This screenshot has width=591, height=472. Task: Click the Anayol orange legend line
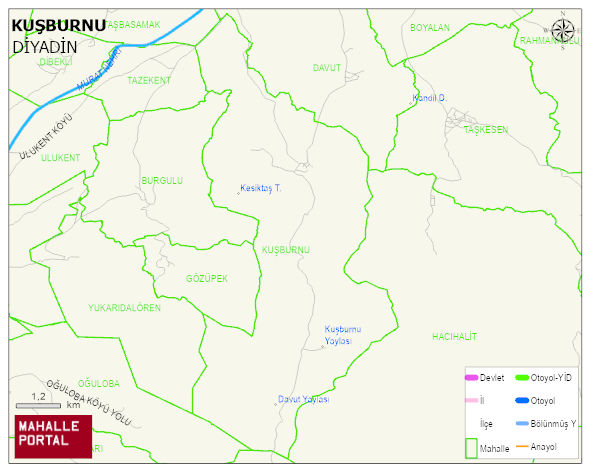(522, 447)
